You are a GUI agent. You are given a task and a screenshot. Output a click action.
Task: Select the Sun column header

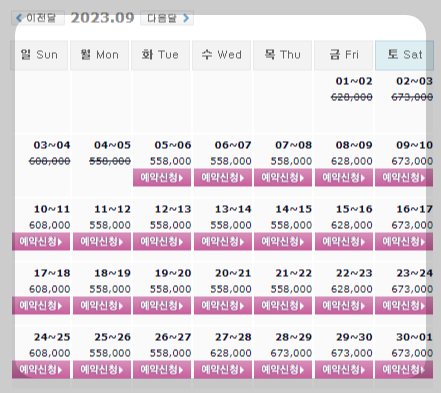(39, 55)
